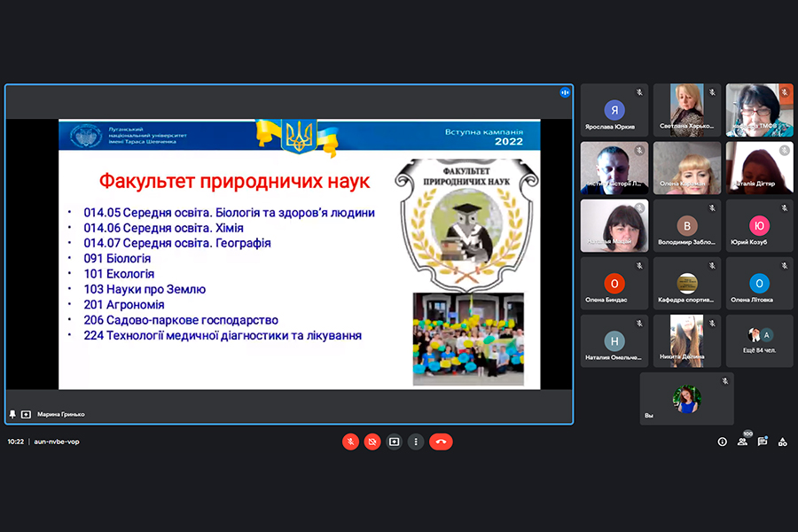
Task: Select Олена Бондас participant tile
Action: click(614, 284)
